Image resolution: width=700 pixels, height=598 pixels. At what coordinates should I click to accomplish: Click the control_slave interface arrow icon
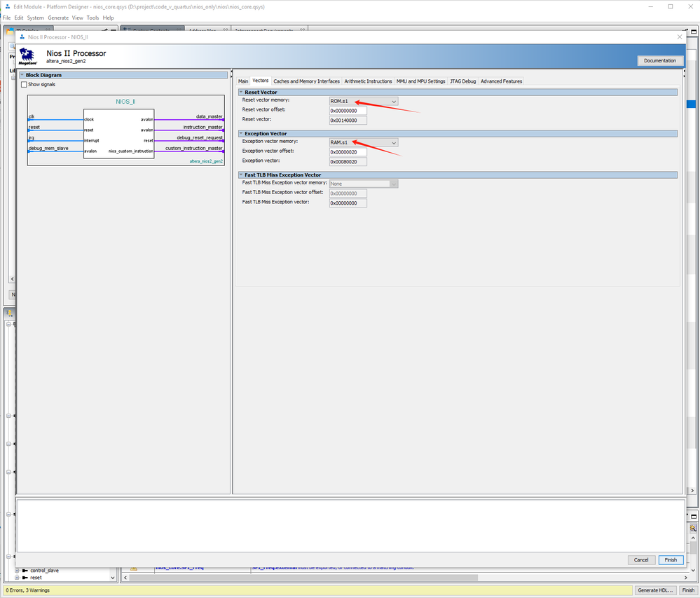25,571
